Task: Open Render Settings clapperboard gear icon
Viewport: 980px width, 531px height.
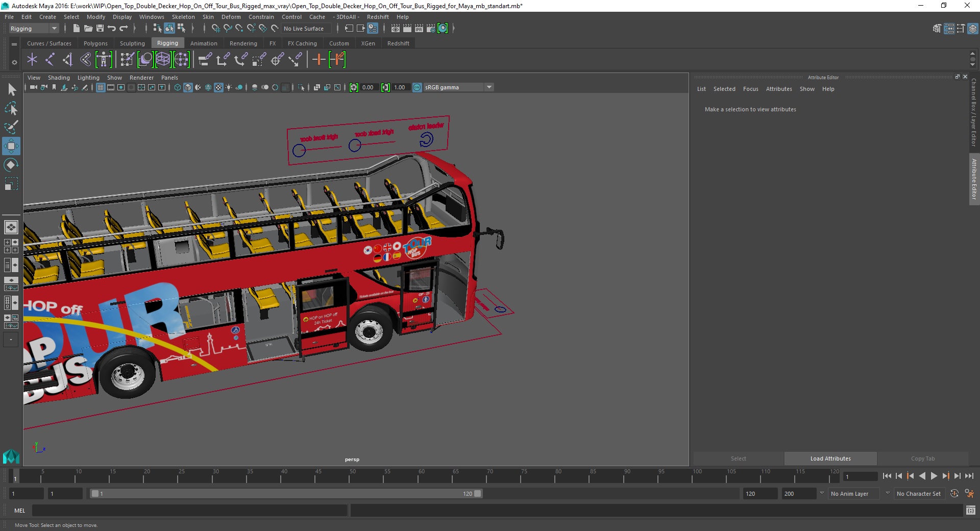Action: tap(431, 29)
